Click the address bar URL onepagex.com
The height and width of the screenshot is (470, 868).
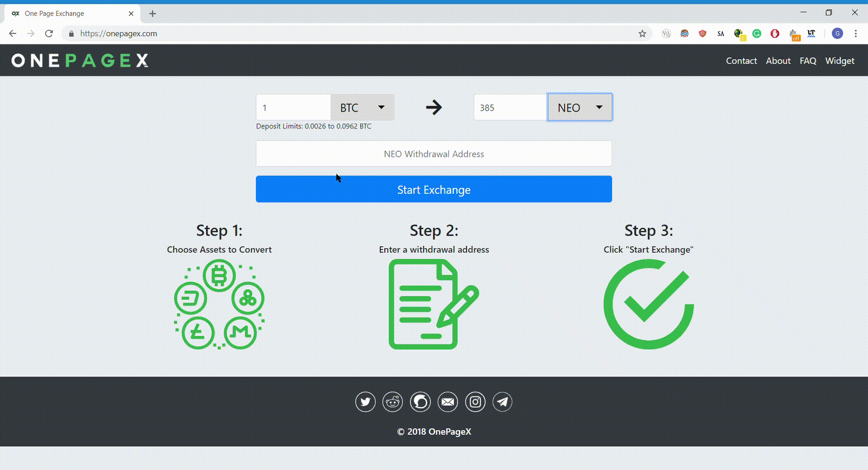tap(118, 33)
